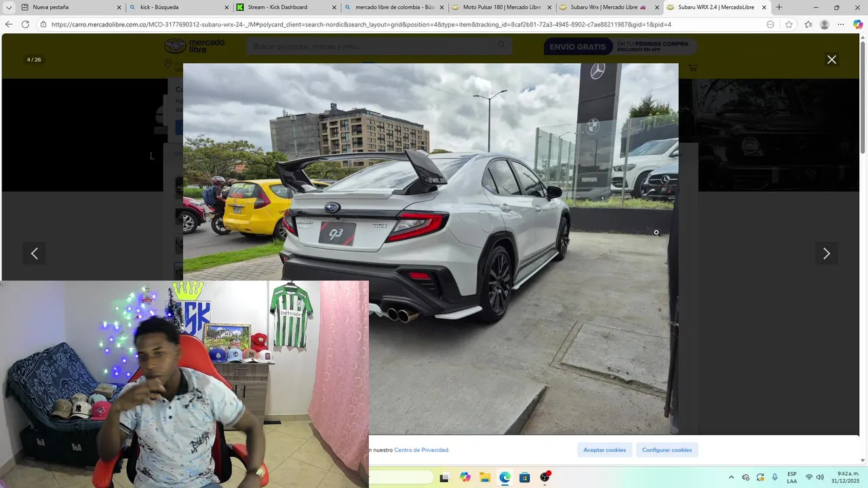Click the browser back arrow
This screenshot has width=868, height=488.
pos(9,24)
